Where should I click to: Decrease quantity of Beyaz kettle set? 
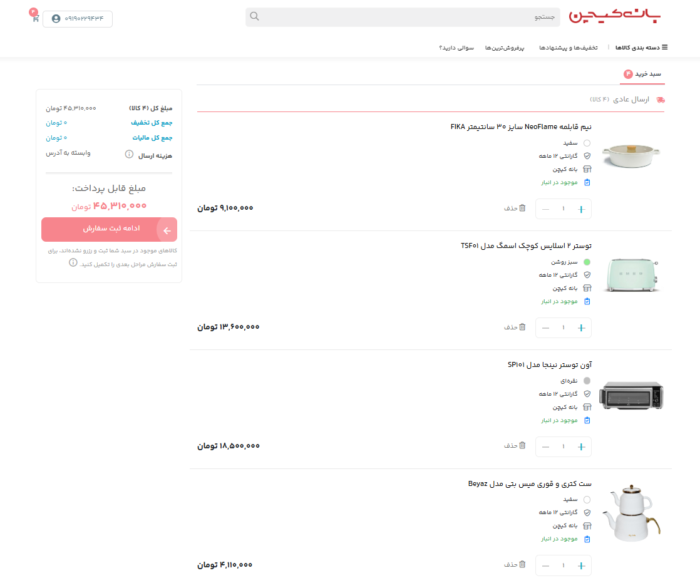pyautogui.click(x=545, y=565)
